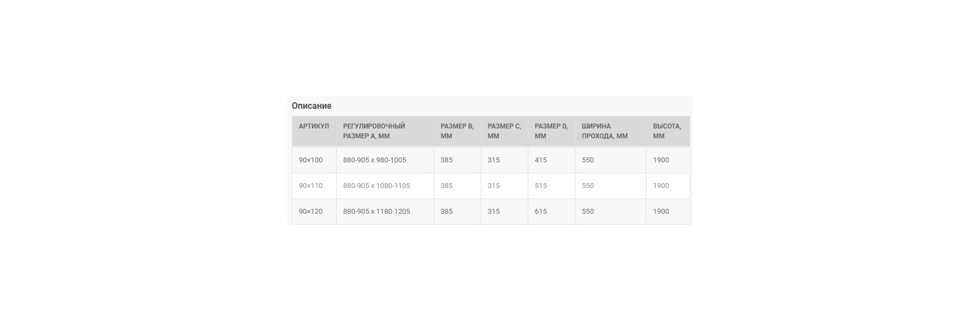Select the Размер B, мм header
The width and height of the screenshot is (980, 328).
[457, 131]
